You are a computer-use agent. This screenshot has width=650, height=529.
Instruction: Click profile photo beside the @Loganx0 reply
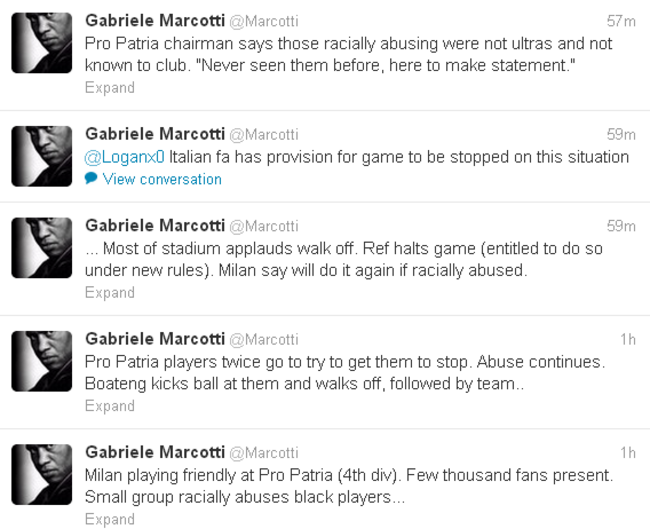[42, 156]
